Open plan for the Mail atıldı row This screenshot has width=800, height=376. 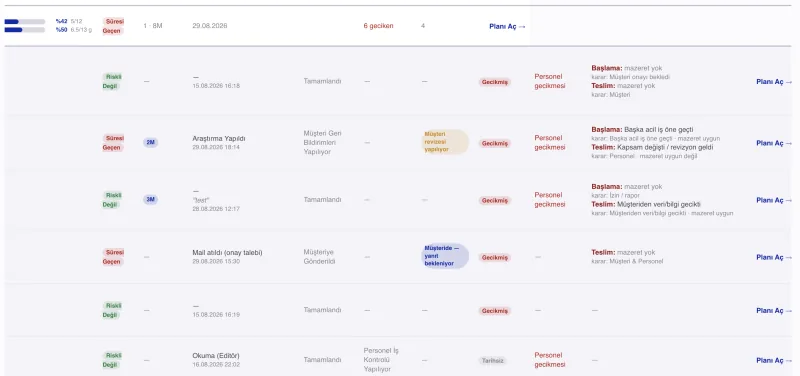[774, 258]
